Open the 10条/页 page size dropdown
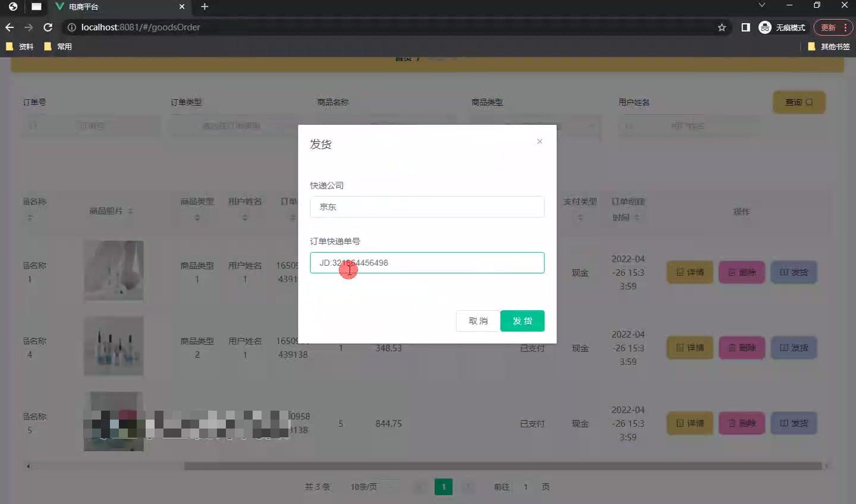The image size is (856, 504). tap(374, 487)
